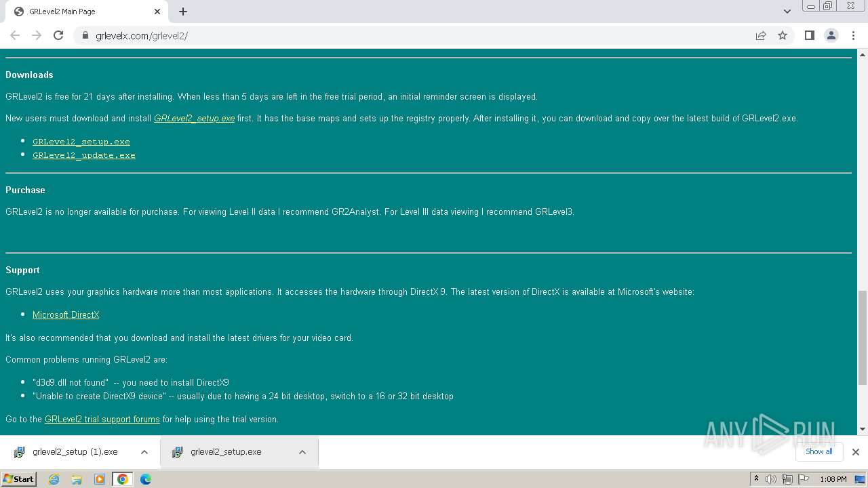This screenshot has height=488, width=868.
Task: Click the Downloads section heading
Action: tap(29, 75)
